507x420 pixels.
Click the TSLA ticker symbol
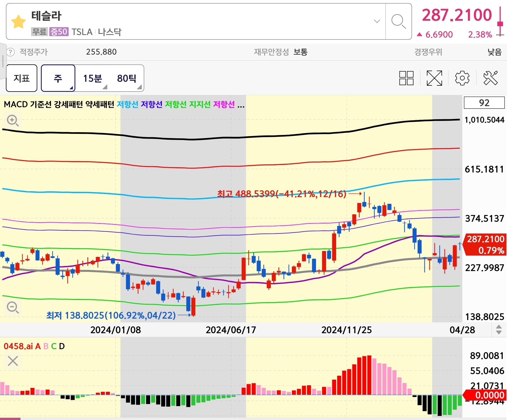pos(82,32)
